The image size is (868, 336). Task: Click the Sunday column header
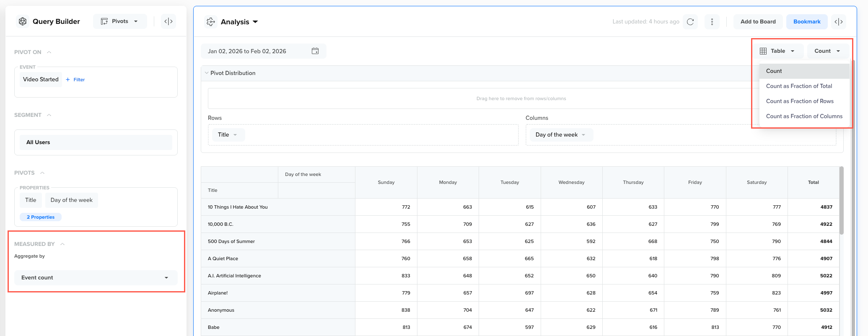(x=386, y=183)
